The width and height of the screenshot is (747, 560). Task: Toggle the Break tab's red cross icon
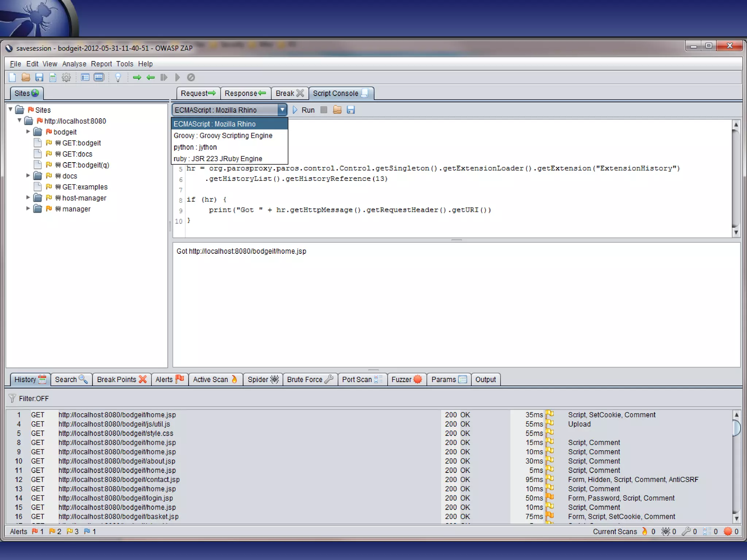pos(300,93)
